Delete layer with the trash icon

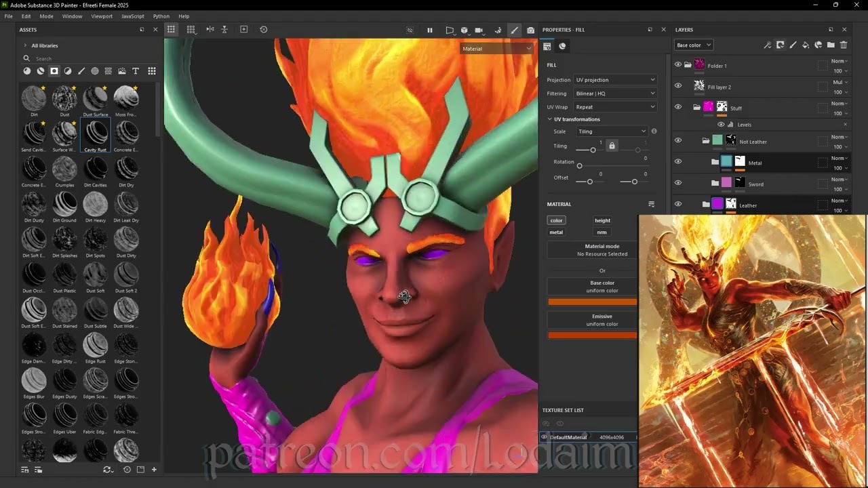click(844, 45)
